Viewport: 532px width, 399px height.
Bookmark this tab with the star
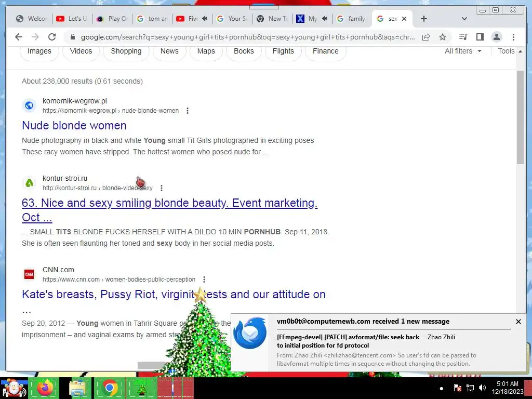tap(443, 37)
